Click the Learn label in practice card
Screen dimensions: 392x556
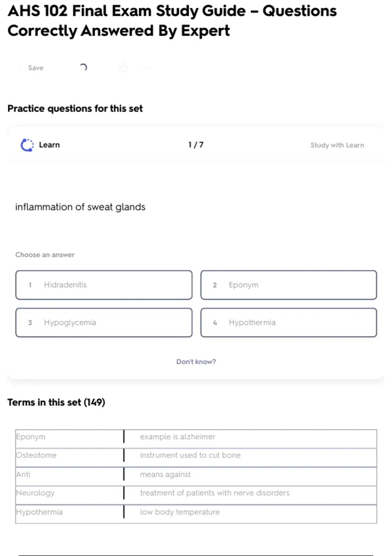49,145
